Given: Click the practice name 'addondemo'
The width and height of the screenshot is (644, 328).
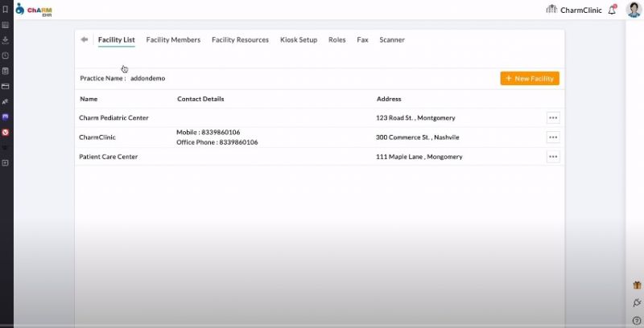Looking at the screenshot, I should [148, 78].
